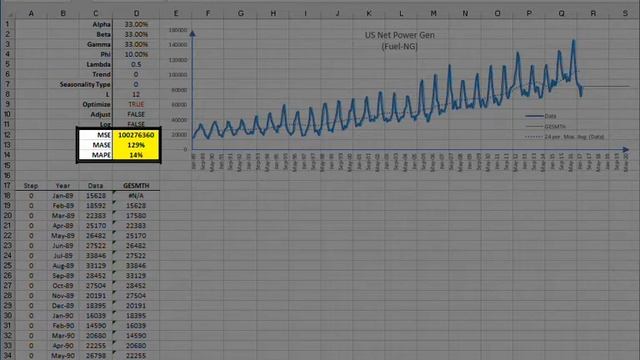The height and width of the screenshot is (360, 640).
Task: Select column A header
Action: point(31,13)
